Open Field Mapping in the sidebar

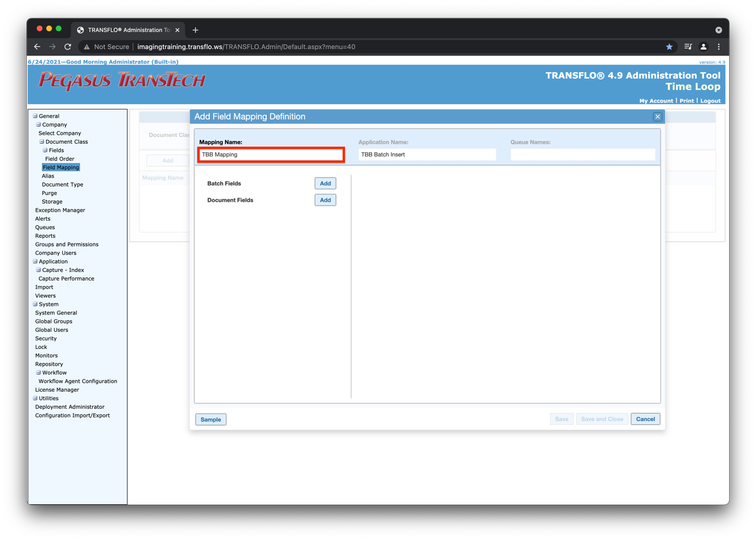tap(61, 167)
